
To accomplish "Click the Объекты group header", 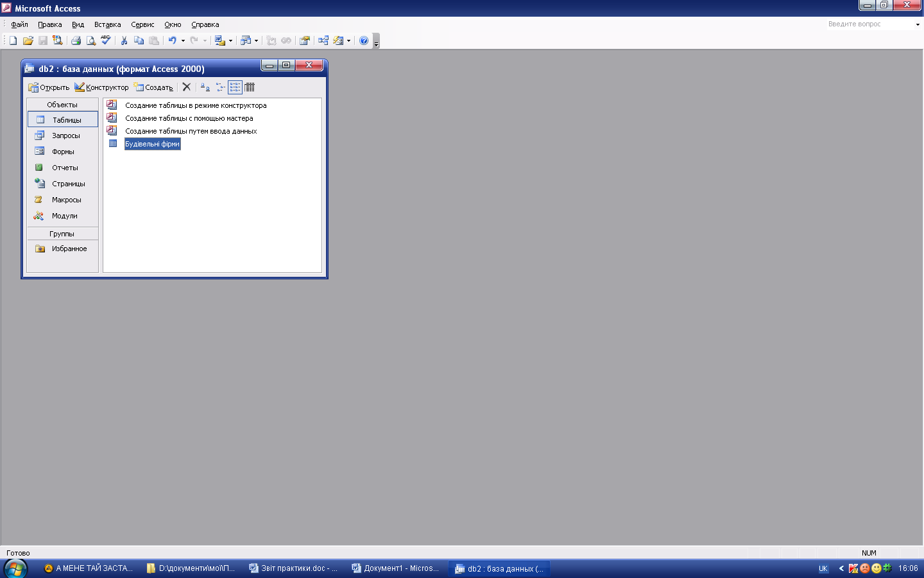I will coord(62,105).
